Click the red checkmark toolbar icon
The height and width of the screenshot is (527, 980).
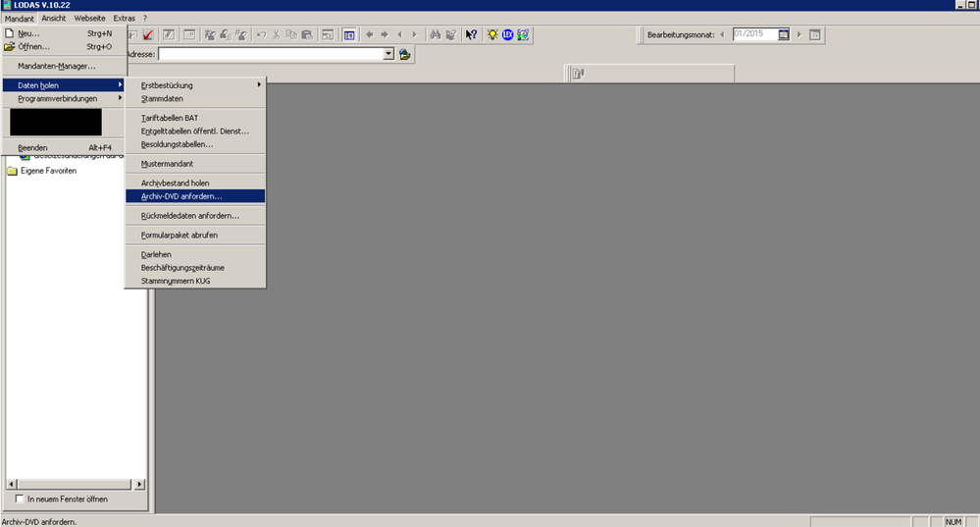[x=148, y=34]
